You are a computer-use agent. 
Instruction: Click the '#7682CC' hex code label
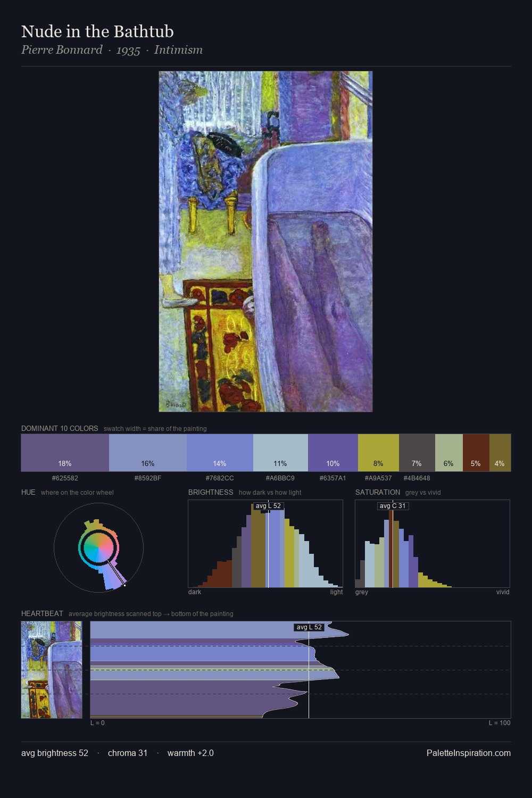click(220, 478)
